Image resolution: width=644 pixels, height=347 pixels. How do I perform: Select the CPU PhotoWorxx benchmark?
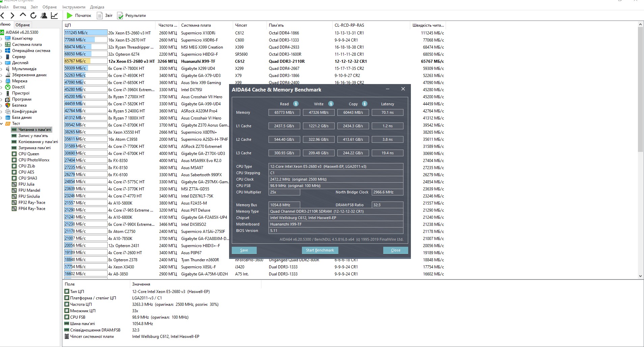point(34,160)
